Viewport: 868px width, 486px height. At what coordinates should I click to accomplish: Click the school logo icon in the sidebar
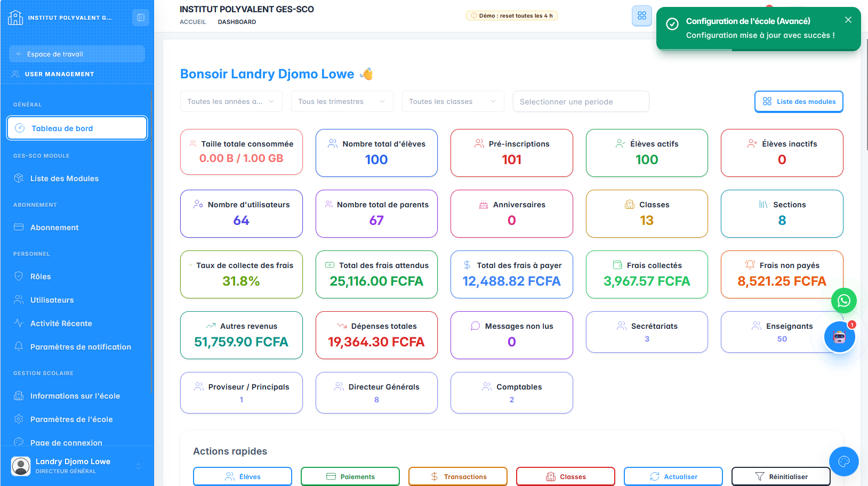[15, 18]
